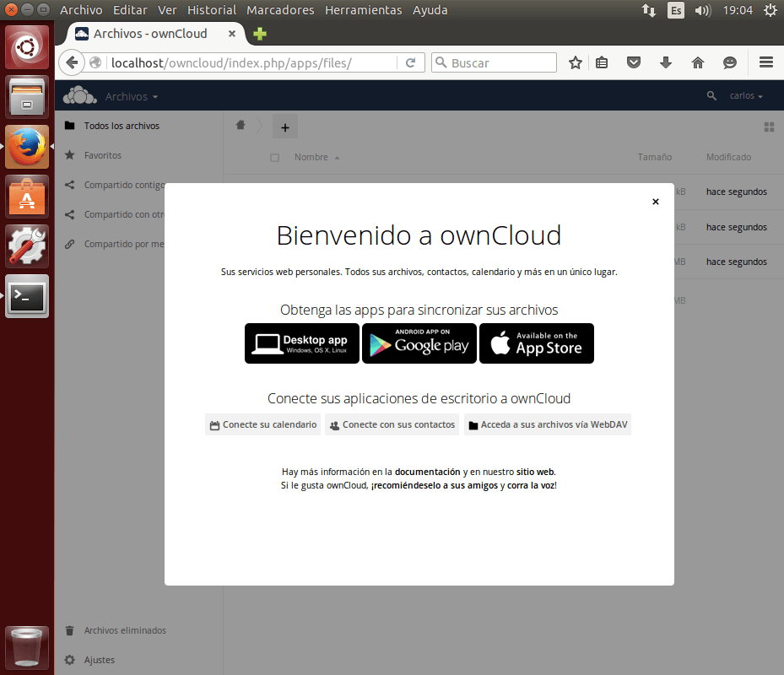Select Favoritos in sidebar
This screenshot has height=675, width=784.
[x=138, y=155]
